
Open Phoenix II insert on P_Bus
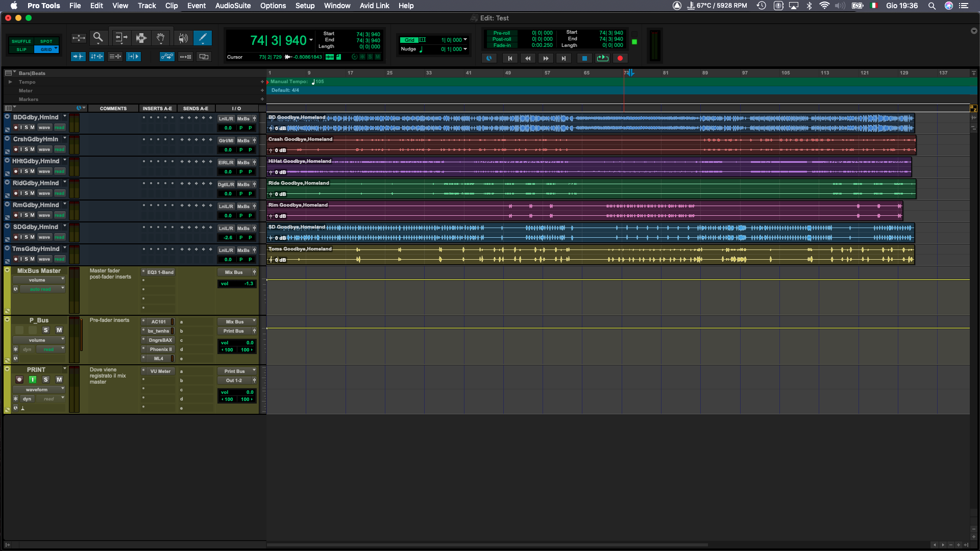click(160, 349)
